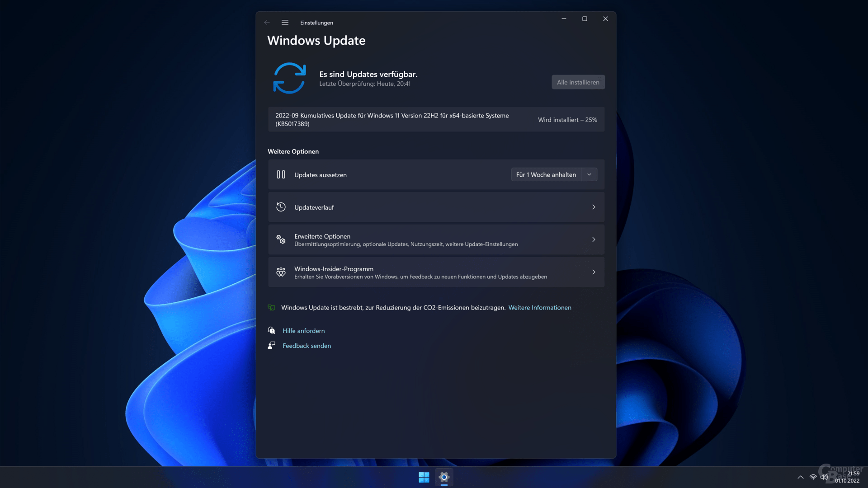Click the Weitere Optionen section header
The image size is (868, 488).
pos(293,151)
